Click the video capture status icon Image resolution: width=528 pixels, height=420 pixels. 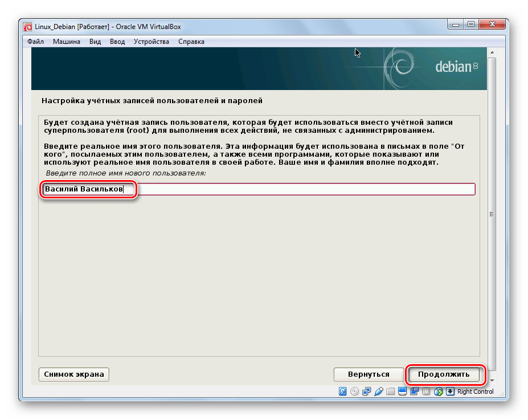point(414,392)
